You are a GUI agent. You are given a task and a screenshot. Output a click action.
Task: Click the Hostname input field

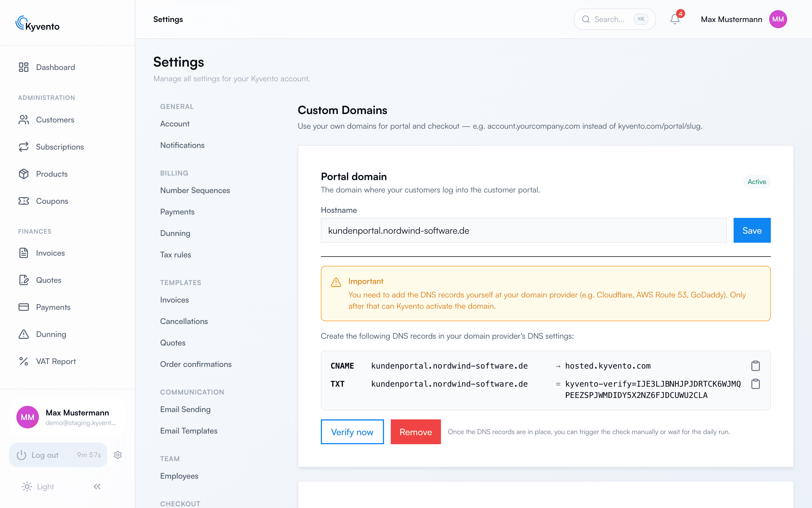click(524, 231)
